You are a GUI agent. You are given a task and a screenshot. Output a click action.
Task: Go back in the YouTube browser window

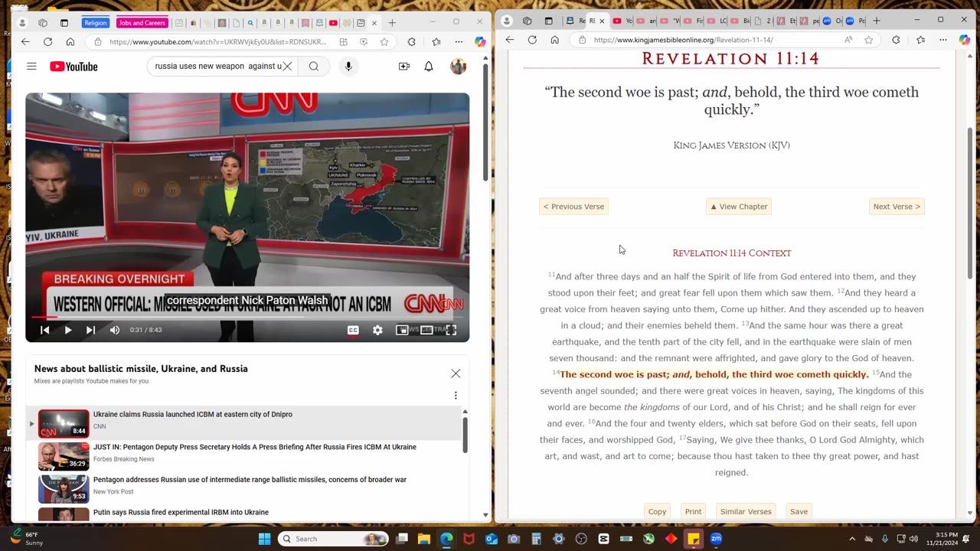coord(25,42)
